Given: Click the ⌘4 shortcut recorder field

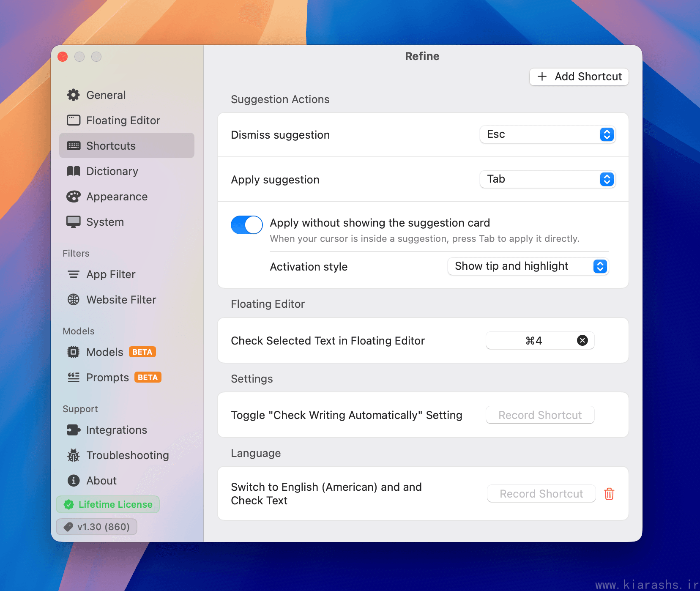Looking at the screenshot, I should pyautogui.click(x=540, y=340).
